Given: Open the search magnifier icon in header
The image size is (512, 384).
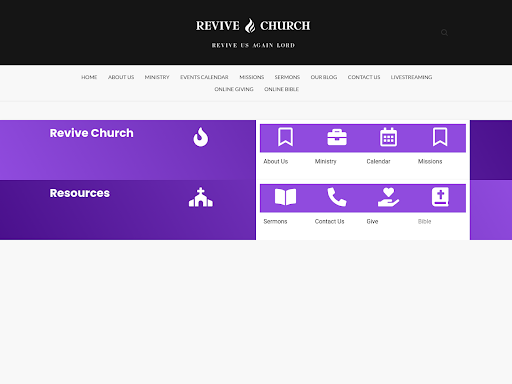Looking at the screenshot, I should [x=444, y=32].
